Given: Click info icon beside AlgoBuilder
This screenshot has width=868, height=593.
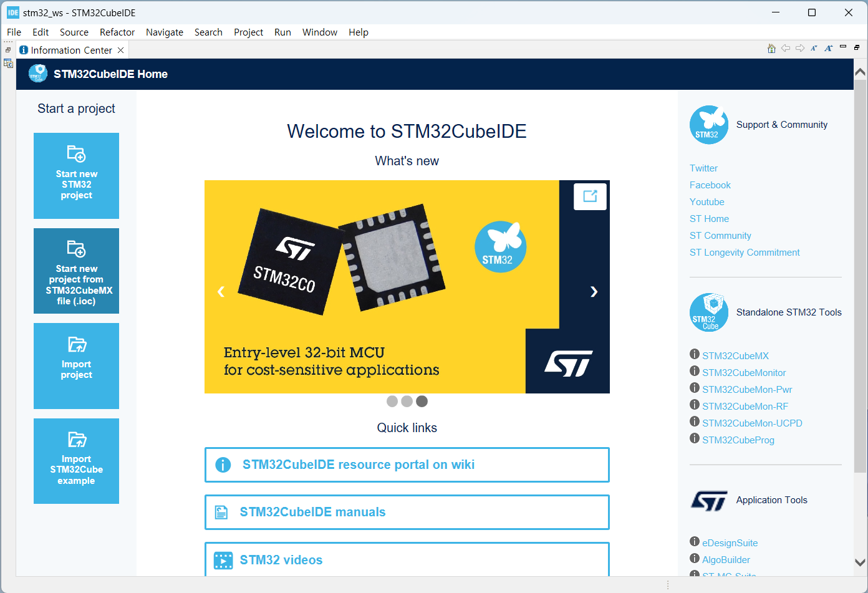Looking at the screenshot, I should (x=695, y=558).
